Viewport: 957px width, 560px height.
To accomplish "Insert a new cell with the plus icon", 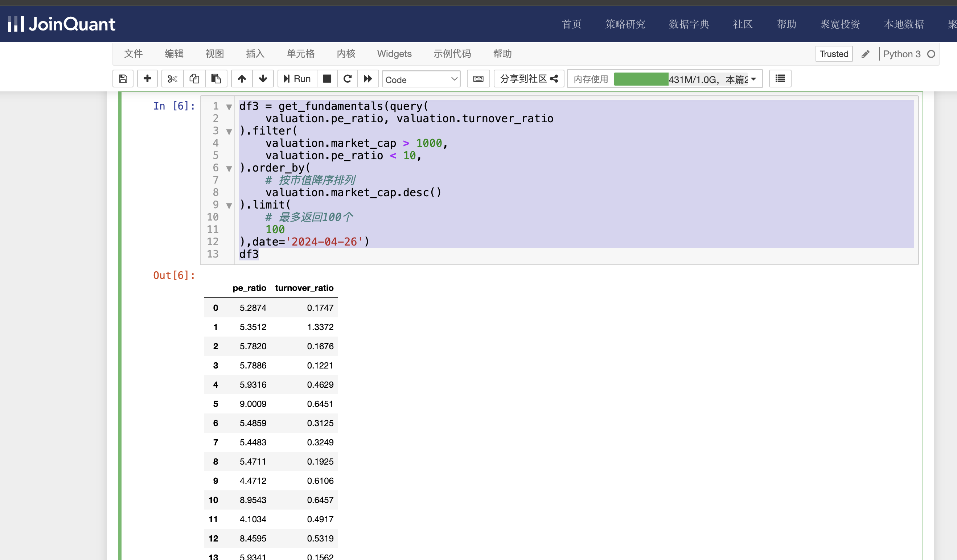I will (x=147, y=79).
